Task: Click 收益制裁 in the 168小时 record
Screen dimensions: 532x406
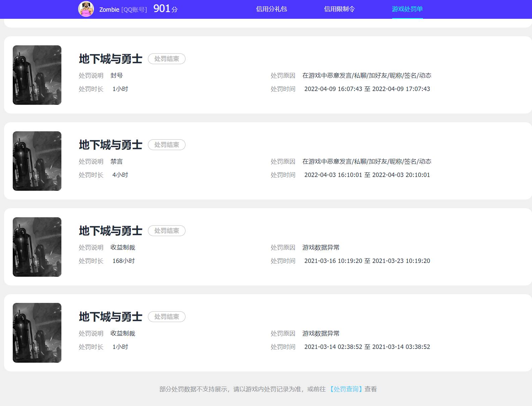Action: click(x=123, y=247)
